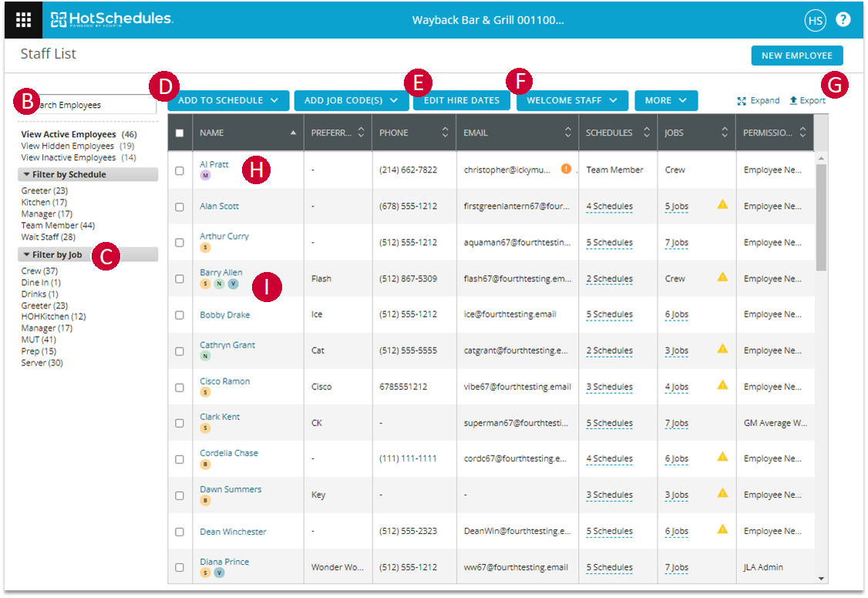This screenshot has width=868, height=598.
Task: Click the help question mark icon
Action: (x=843, y=20)
